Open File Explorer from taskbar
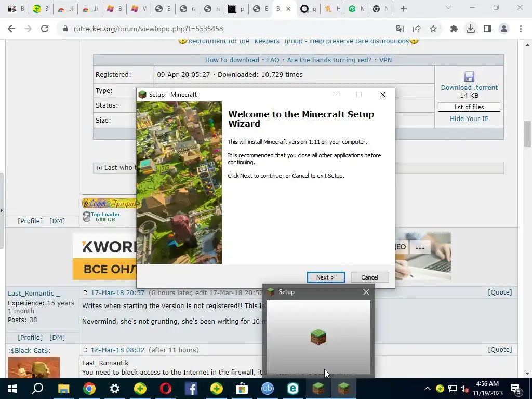Screen dimensions: 532x399 coord(63,389)
